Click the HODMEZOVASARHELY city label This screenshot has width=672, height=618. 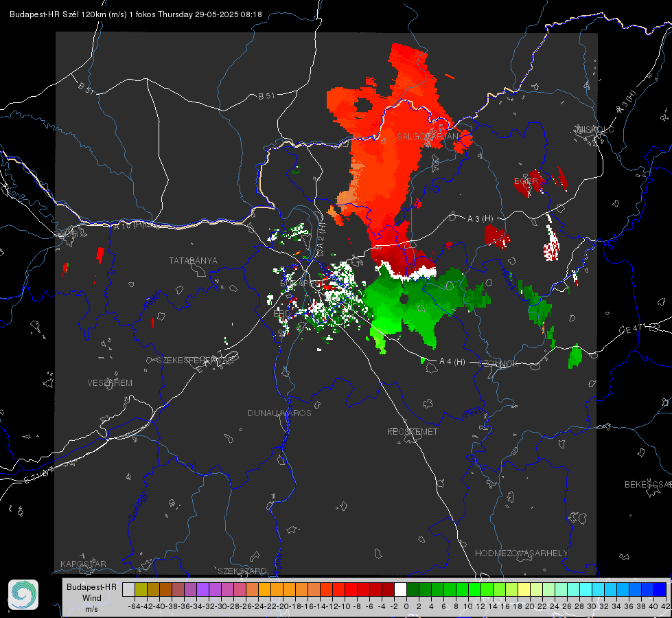[x=521, y=553]
